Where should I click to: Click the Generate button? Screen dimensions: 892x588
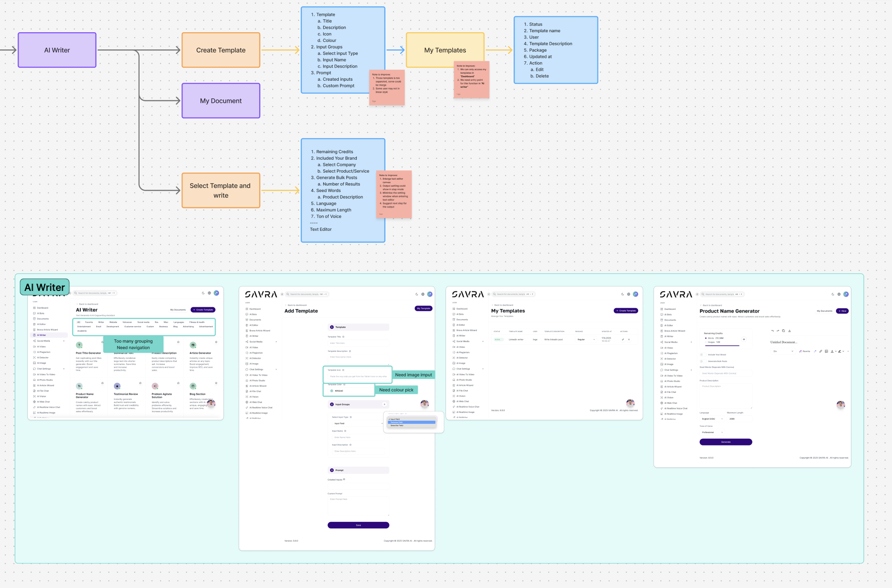tap(726, 442)
